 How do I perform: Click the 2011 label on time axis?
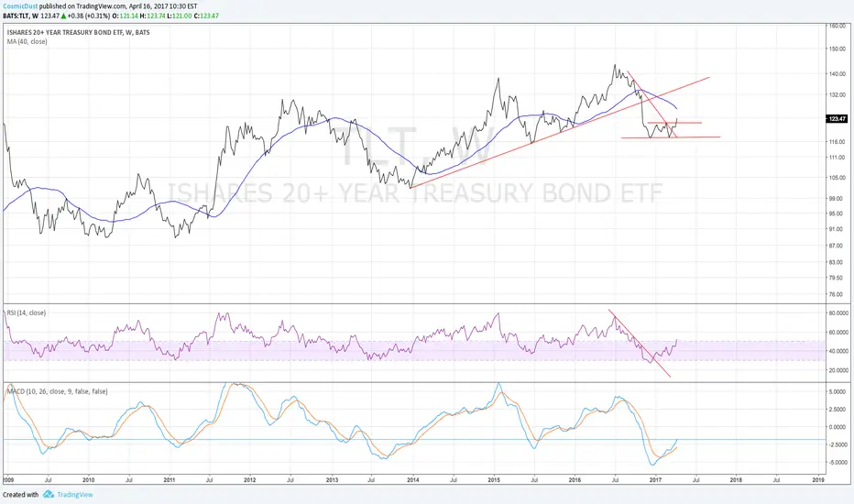coord(170,480)
